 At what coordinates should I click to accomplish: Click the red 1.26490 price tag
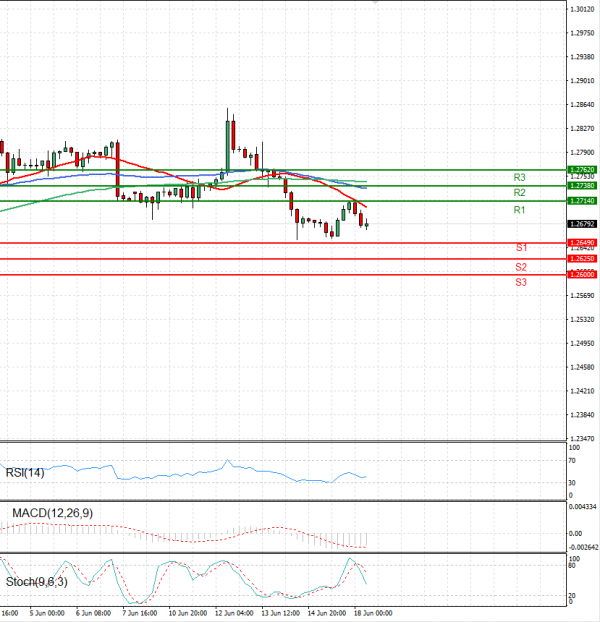point(580,243)
